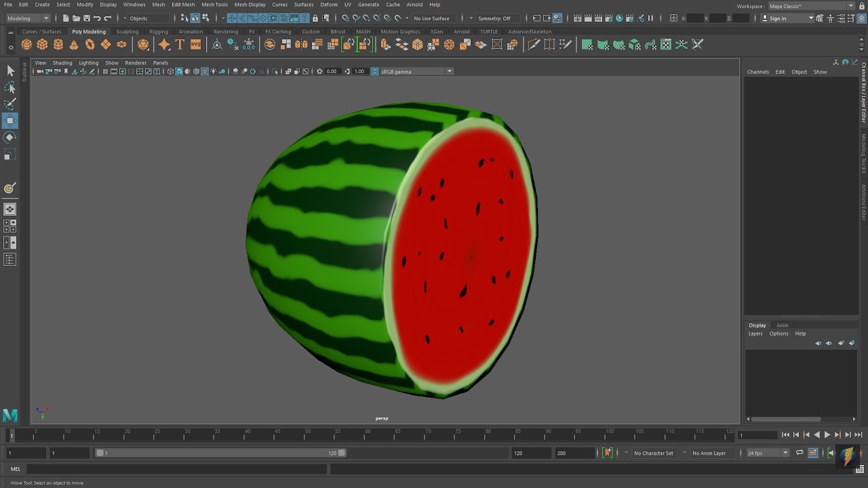Toggle playback loop mode
Image resolution: width=868 pixels, height=488 pixels.
click(800, 453)
